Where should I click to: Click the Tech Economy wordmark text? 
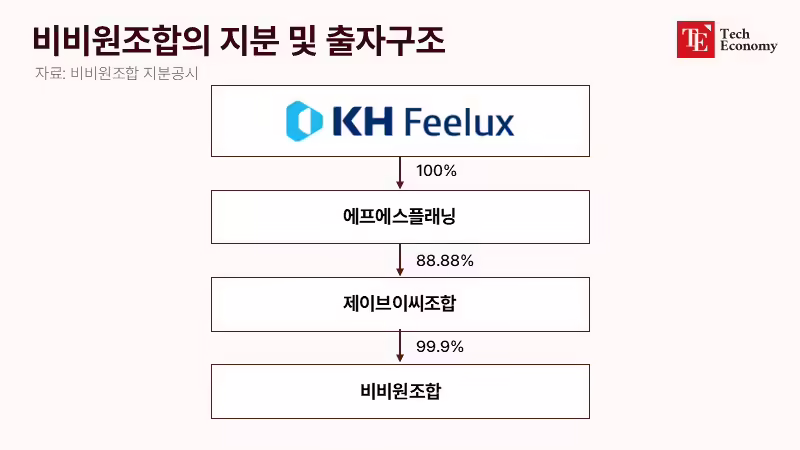(x=748, y=40)
